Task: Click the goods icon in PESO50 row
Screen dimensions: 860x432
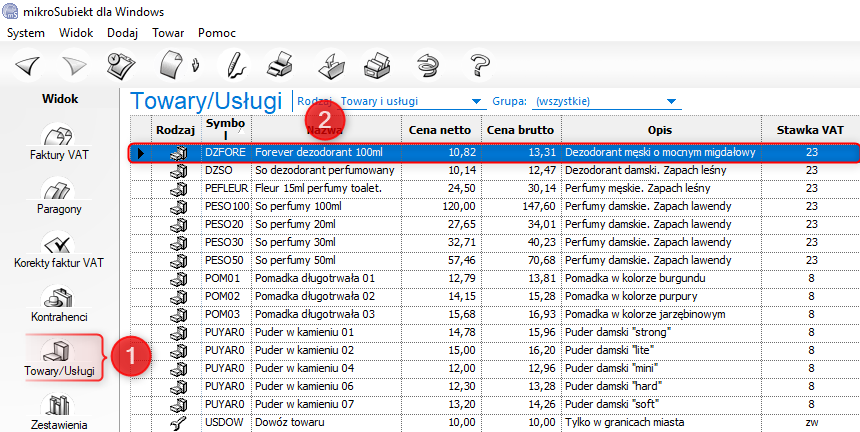Action: point(178,260)
